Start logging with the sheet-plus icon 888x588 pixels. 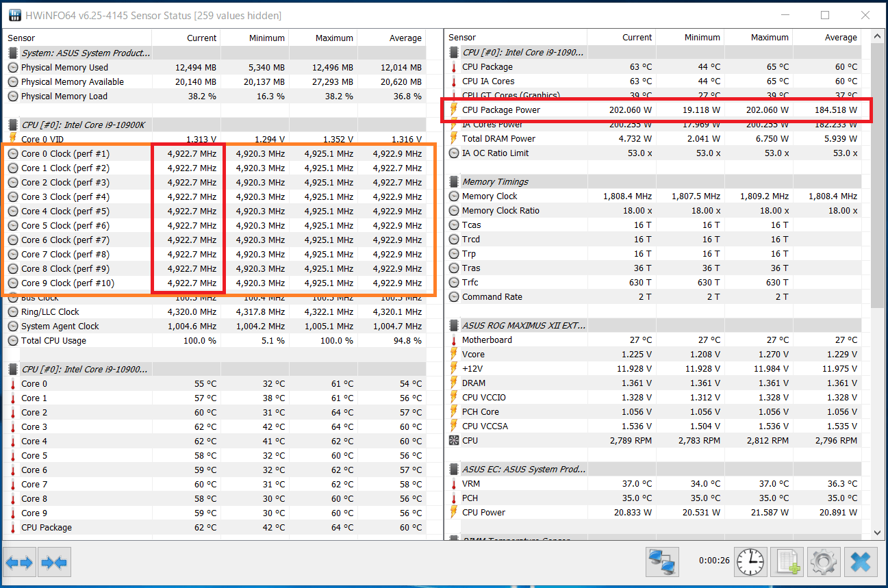coord(787,563)
